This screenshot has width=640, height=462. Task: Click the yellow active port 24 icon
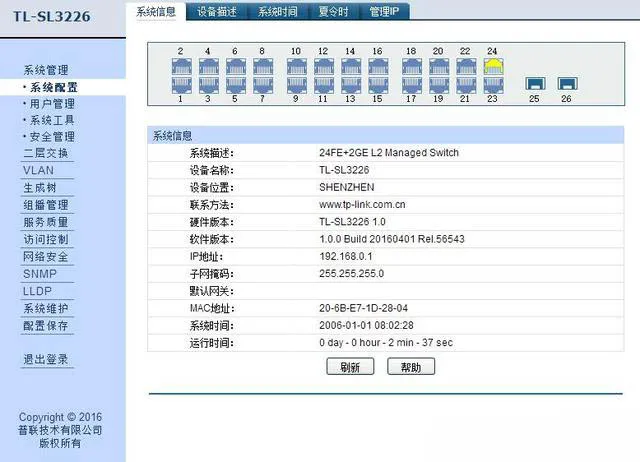click(x=493, y=66)
